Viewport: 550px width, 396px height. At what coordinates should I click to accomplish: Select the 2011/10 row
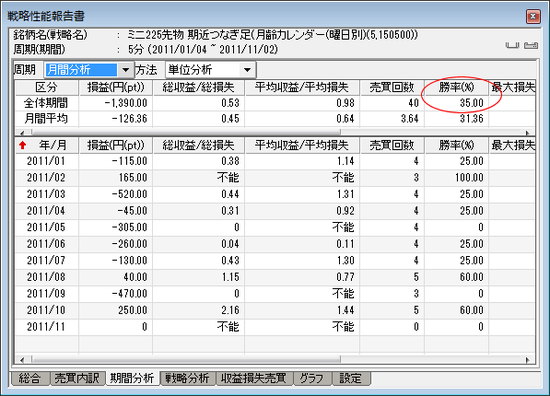coord(275,310)
